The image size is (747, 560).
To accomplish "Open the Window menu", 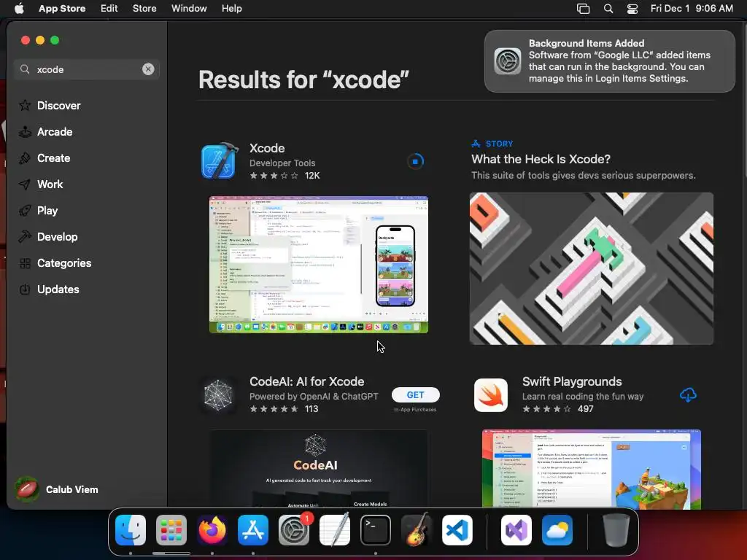I will (189, 8).
